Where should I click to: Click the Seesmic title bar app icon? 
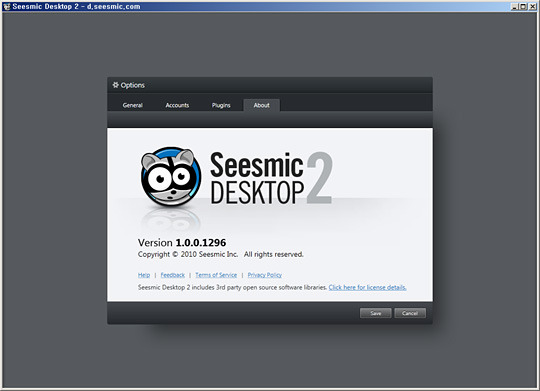[7, 6]
